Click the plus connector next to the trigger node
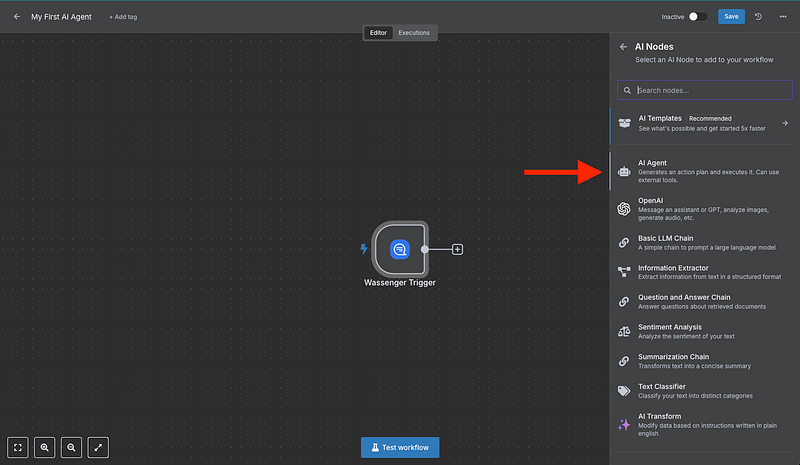Viewport: 800px width, 465px height. (x=457, y=248)
